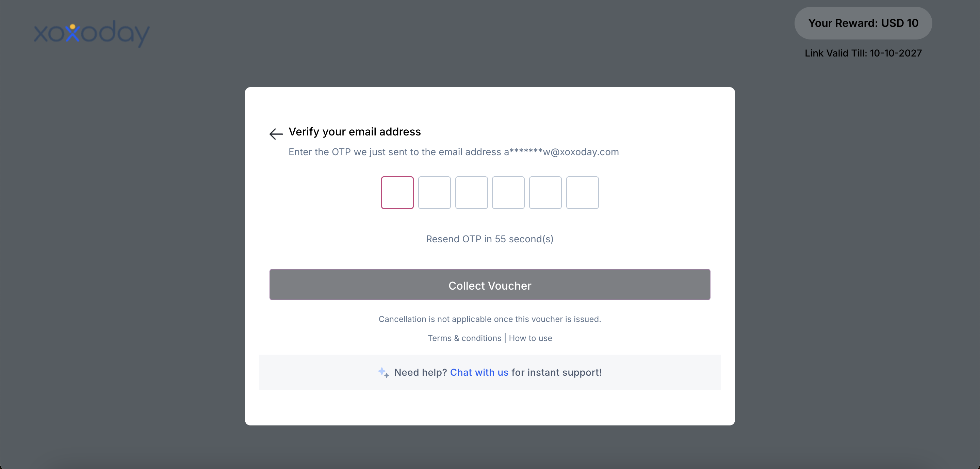The image size is (980, 469).
Task: Click the cancellation not applicable notice
Action: (x=490, y=319)
